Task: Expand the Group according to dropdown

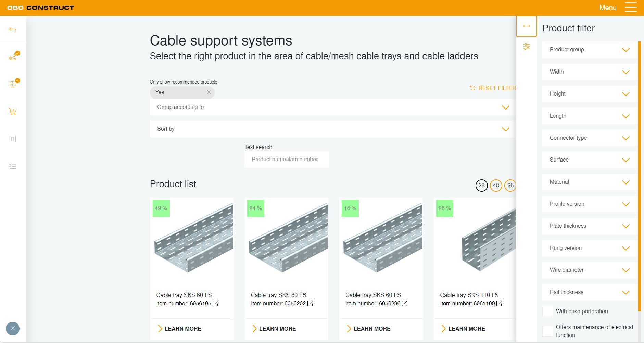Action: pyautogui.click(x=333, y=107)
